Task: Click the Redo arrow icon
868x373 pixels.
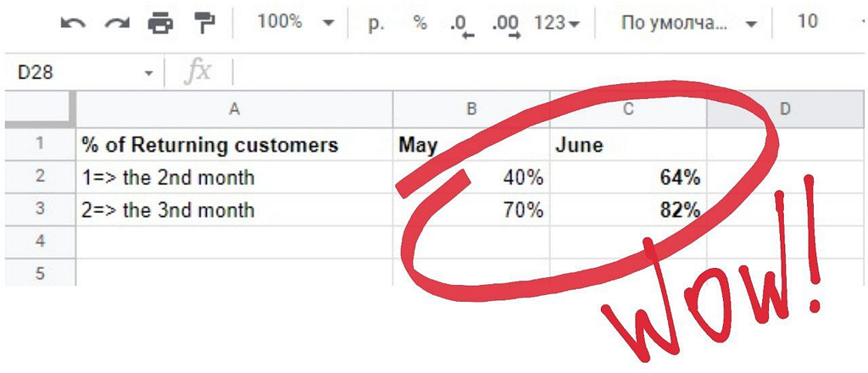Action: 117,23
